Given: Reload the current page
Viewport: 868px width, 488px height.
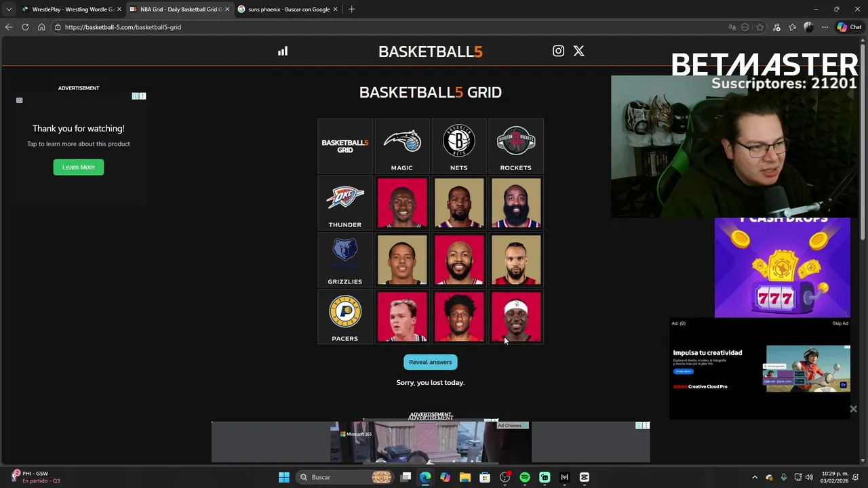Looking at the screenshot, I should [x=25, y=27].
